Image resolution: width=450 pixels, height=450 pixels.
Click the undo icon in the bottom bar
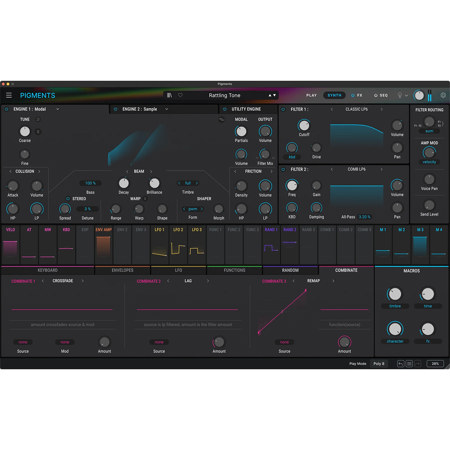(x=401, y=364)
